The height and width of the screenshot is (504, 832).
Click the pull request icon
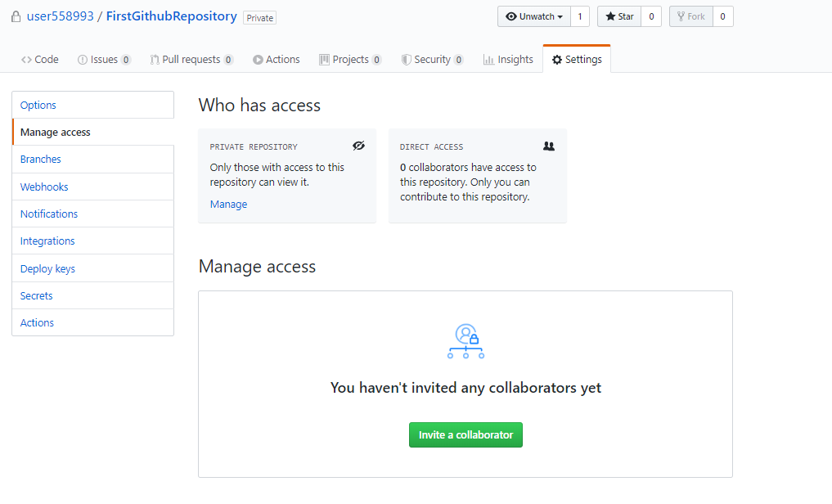coord(155,60)
